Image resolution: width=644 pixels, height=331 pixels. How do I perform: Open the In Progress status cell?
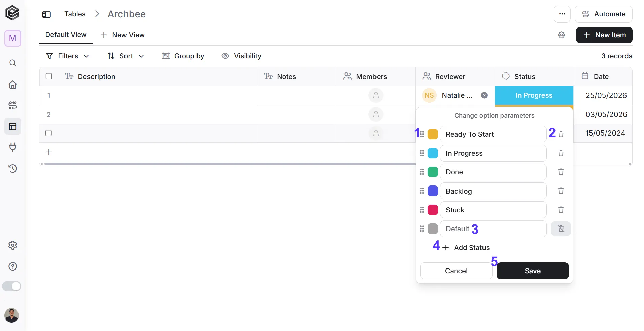point(534,95)
